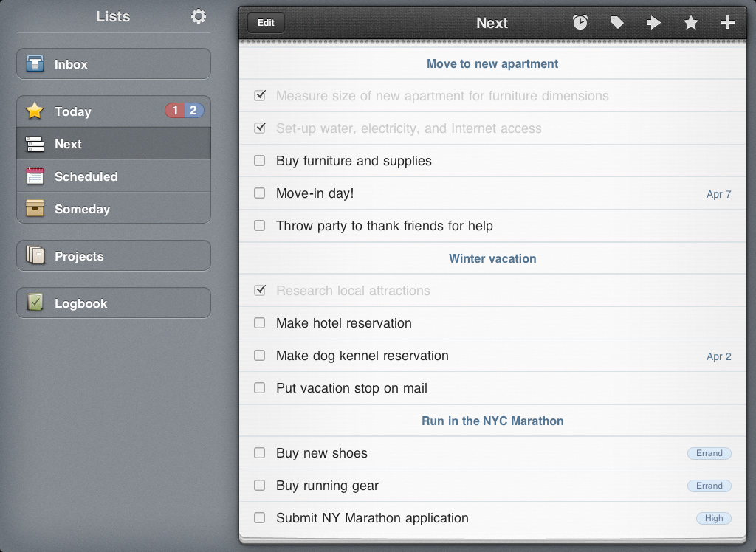Screen dimensions: 756x552
Task: Select 'Submit NY Marathon application' task text
Action: [372, 518]
